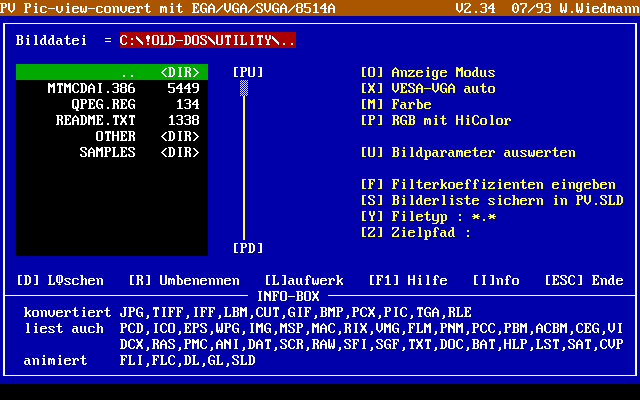Click the Bilddatei path field
640x400 pixels.
(x=207, y=41)
